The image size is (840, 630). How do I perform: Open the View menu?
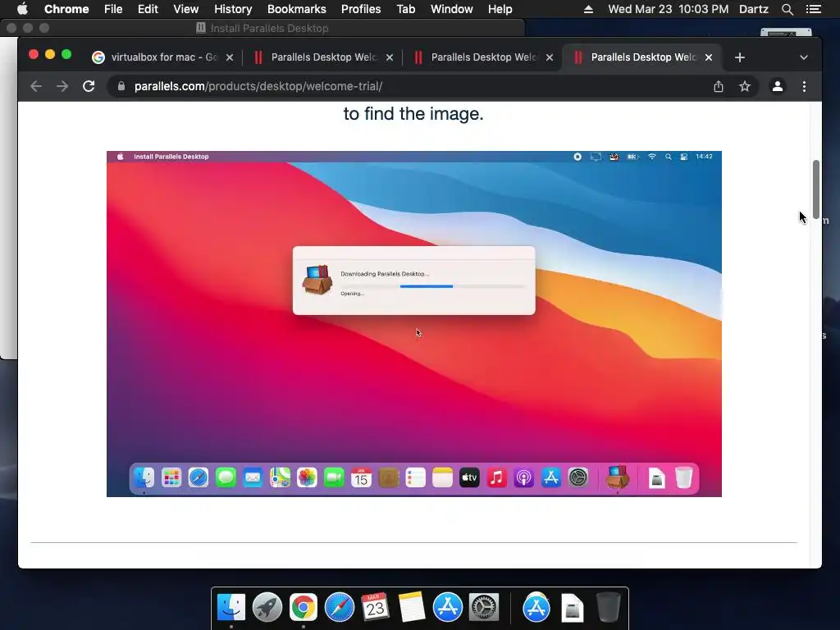coord(186,9)
